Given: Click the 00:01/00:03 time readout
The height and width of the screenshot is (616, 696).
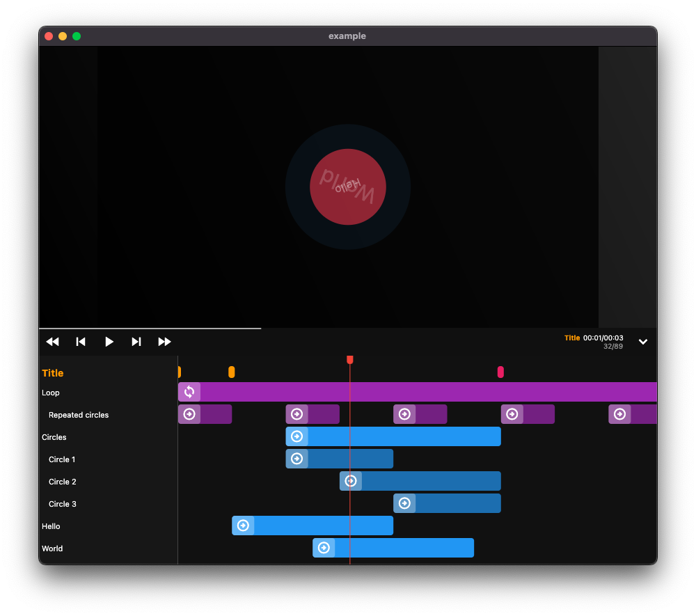Looking at the screenshot, I should click(x=603, y=338).
